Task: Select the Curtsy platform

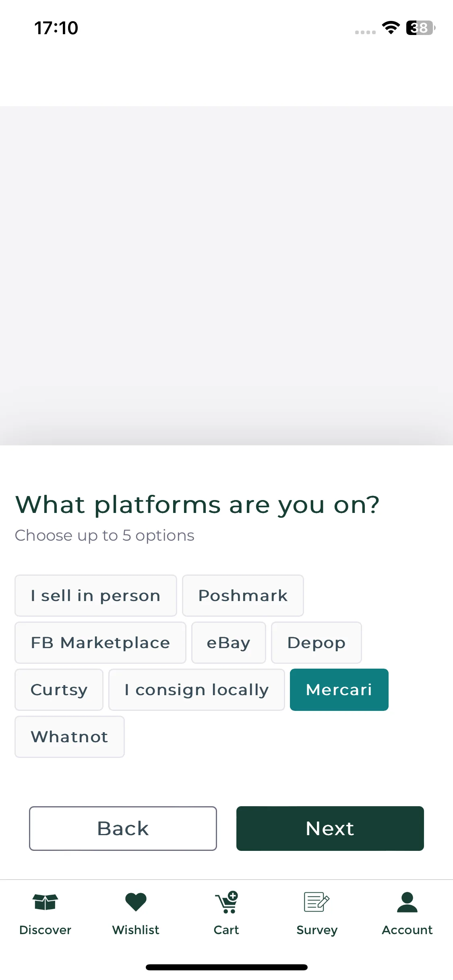Action: [59, 690]
